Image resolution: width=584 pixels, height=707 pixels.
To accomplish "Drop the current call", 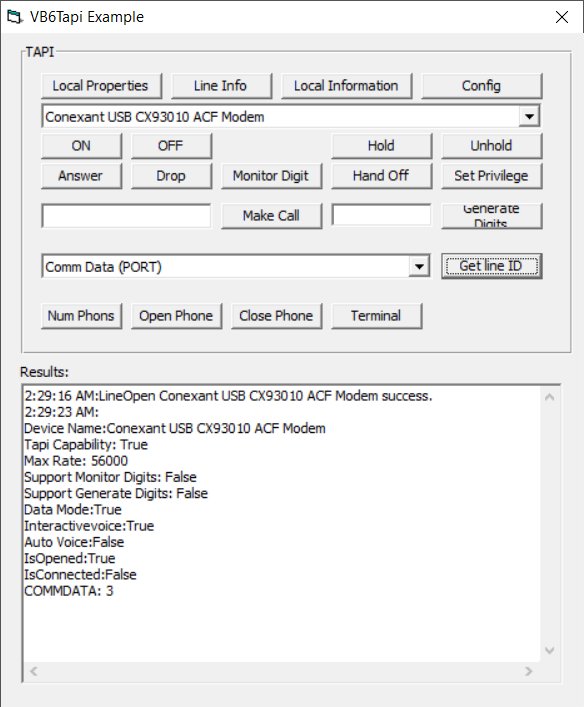I will tap(171, 176).
